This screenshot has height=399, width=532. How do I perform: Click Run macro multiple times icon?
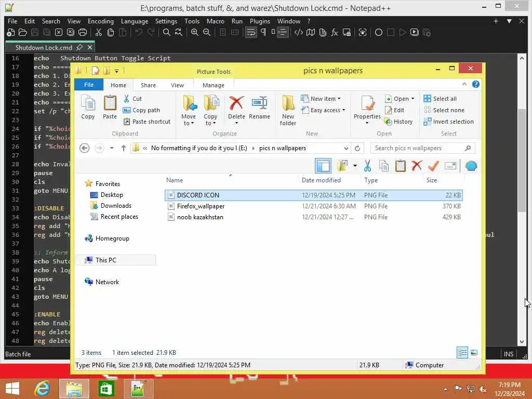414,33
